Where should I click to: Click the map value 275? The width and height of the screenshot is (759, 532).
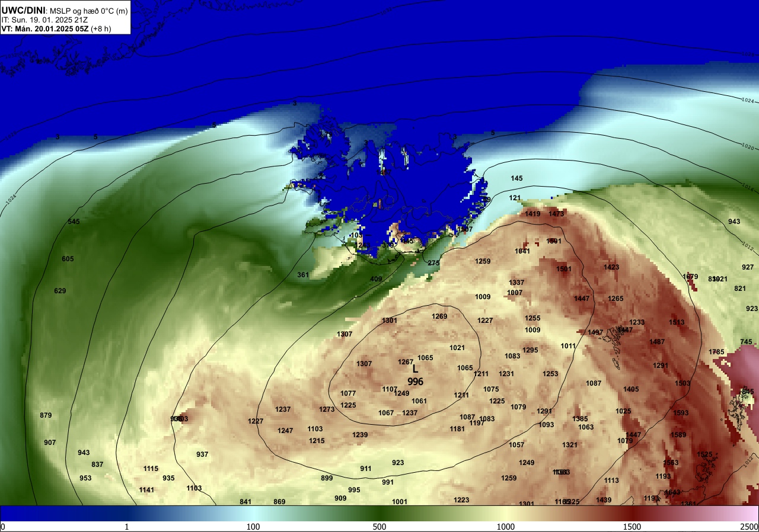(x=433, y=263)
